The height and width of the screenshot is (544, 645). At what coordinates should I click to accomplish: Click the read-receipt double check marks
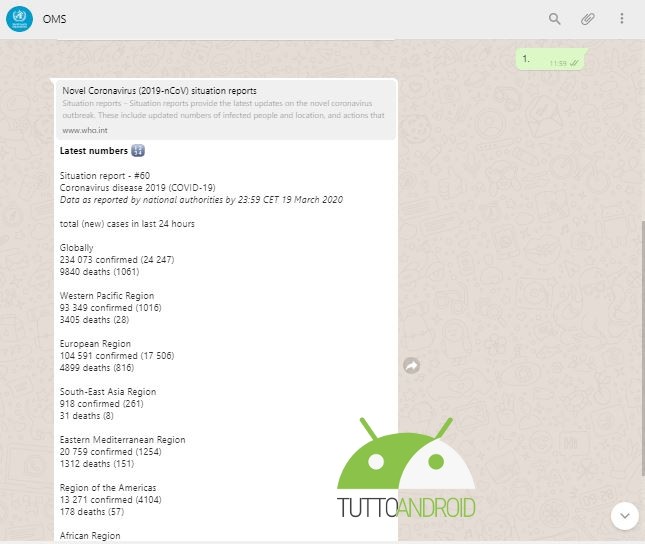pyautogui.click(x=575, y=63)
